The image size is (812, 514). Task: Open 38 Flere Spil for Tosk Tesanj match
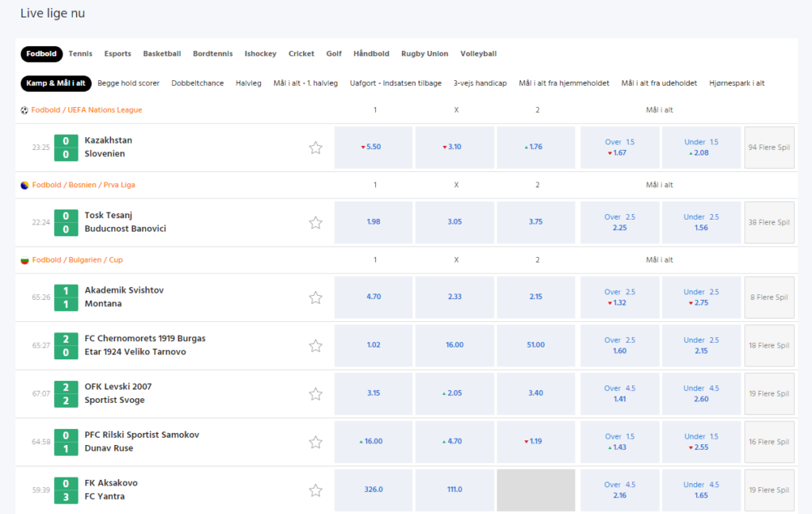[769, 223]
